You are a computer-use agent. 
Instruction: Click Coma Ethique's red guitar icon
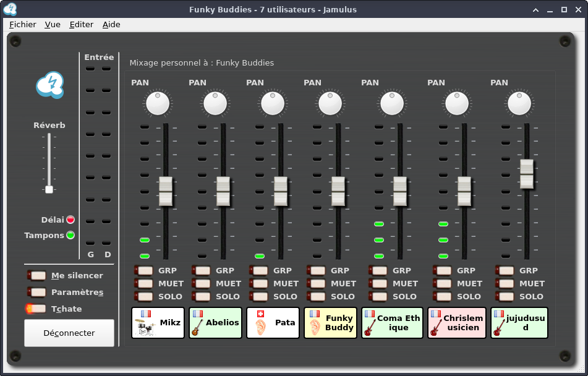pyautogui.click(x=370, y=327)
